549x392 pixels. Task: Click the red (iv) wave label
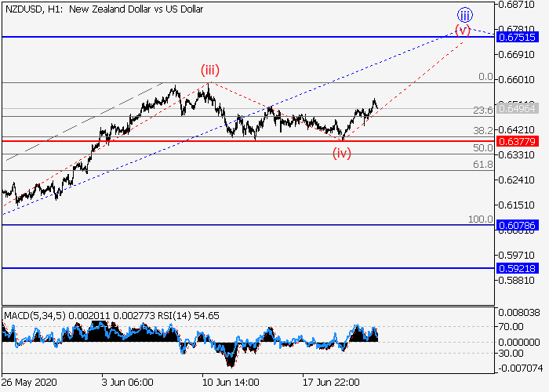(341, 153)
